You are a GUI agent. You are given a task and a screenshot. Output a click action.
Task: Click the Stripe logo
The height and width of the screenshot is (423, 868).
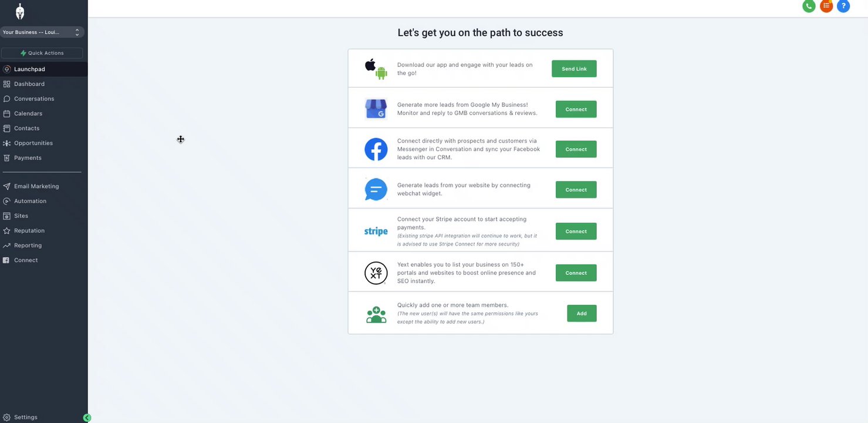[x=376, y=231]
